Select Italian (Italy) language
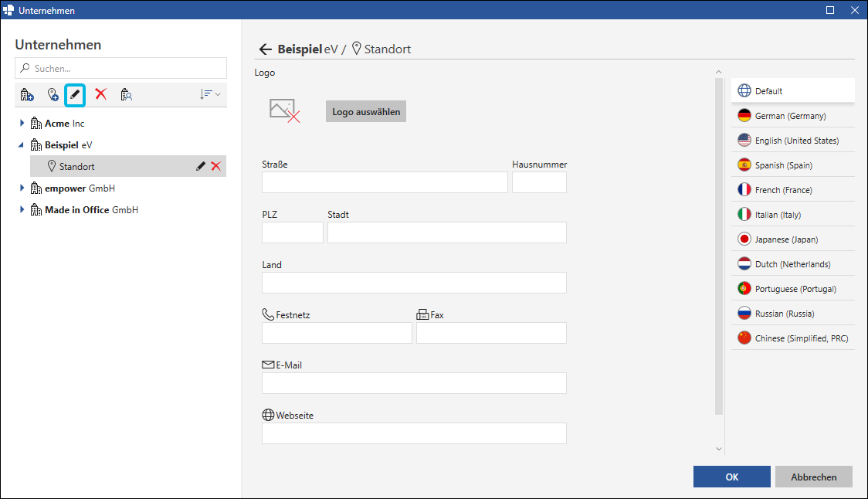868x499 pixels. click(793, 214)
